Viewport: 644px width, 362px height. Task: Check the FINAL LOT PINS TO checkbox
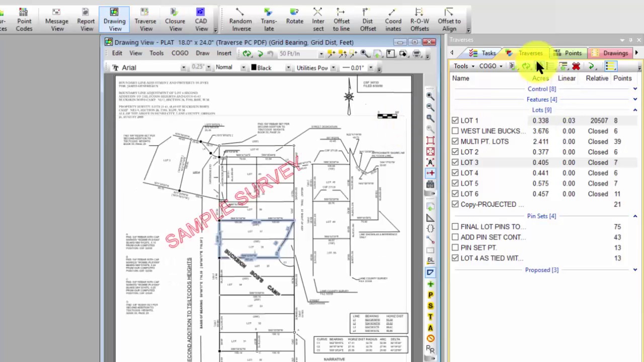[455, 227]
